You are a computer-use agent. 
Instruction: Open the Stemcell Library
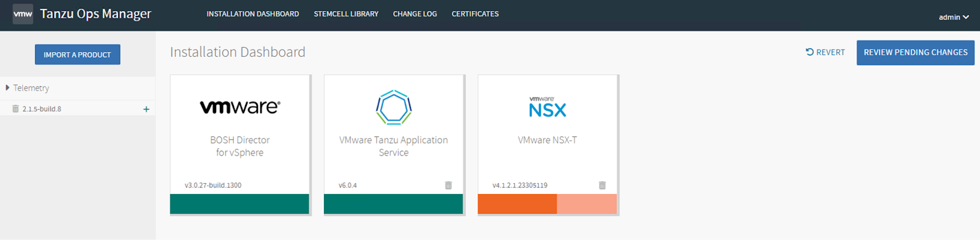pyautogui.click(x=346, y=14)
